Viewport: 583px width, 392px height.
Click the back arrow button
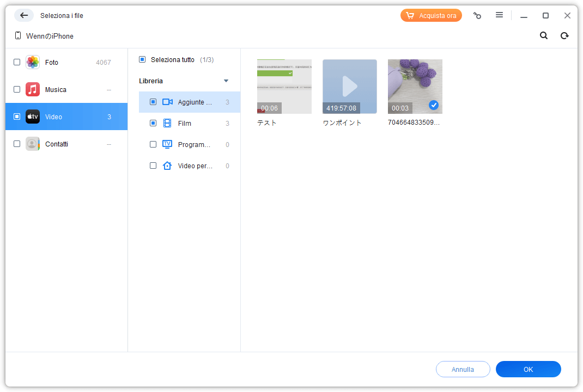point(24,15)
